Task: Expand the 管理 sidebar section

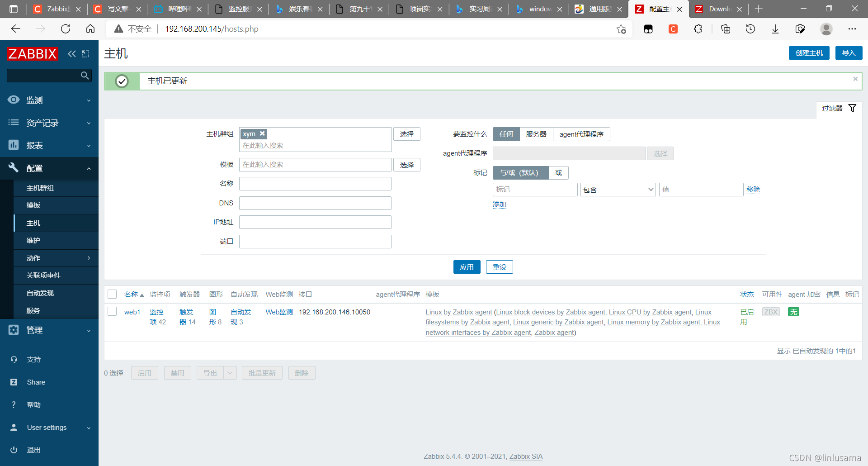Action: click(x=49, y=330)
